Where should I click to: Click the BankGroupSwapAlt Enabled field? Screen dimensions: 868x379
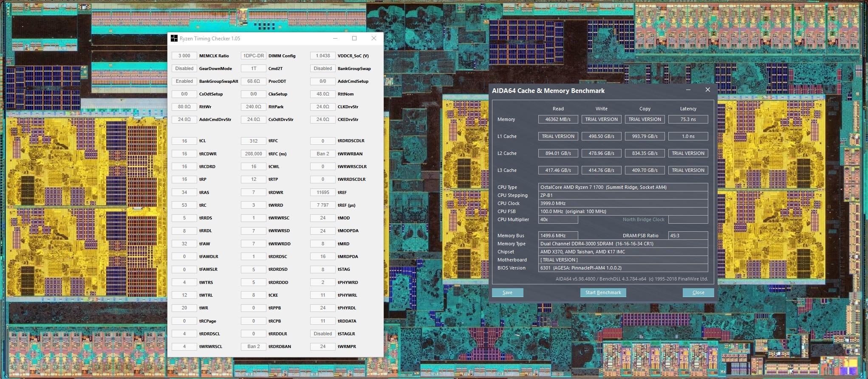[184, 81]
